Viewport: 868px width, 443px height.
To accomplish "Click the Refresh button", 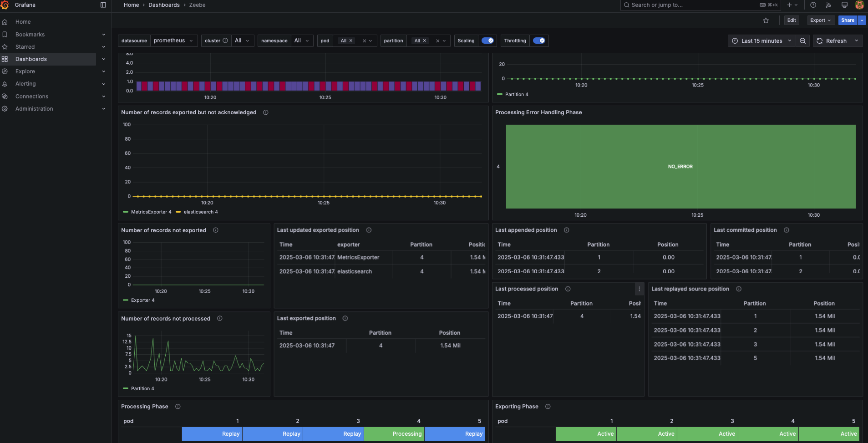I will point(832,41).
